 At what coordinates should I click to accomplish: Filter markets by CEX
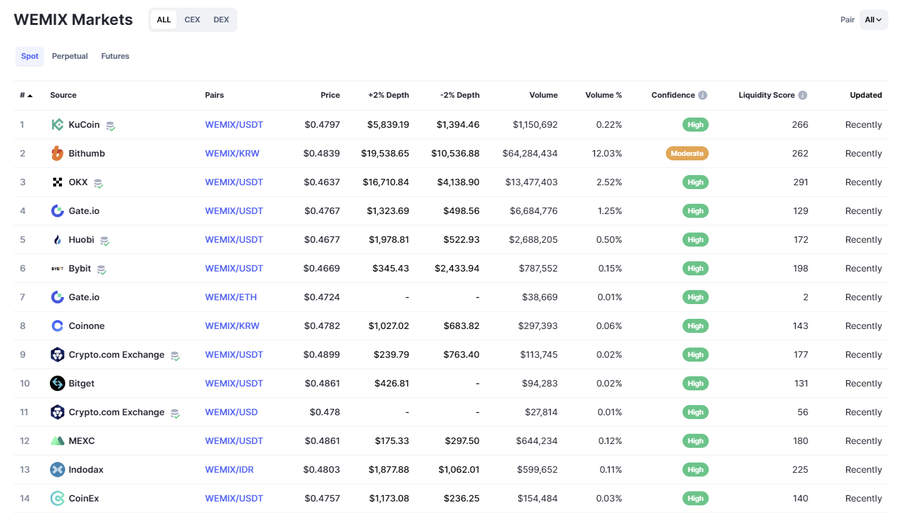(x=192, y=20)
